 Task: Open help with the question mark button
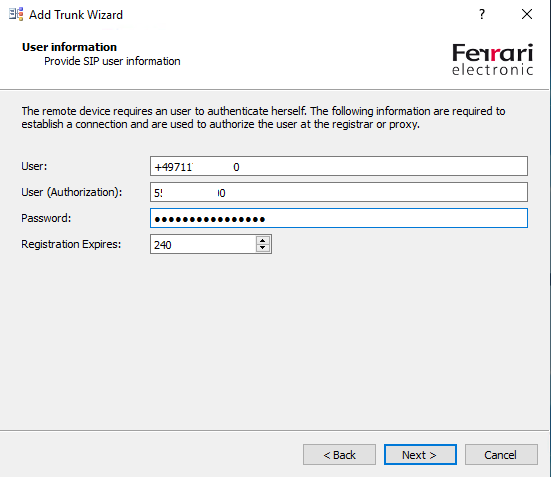pyautogui.click(x=482, y=14)
